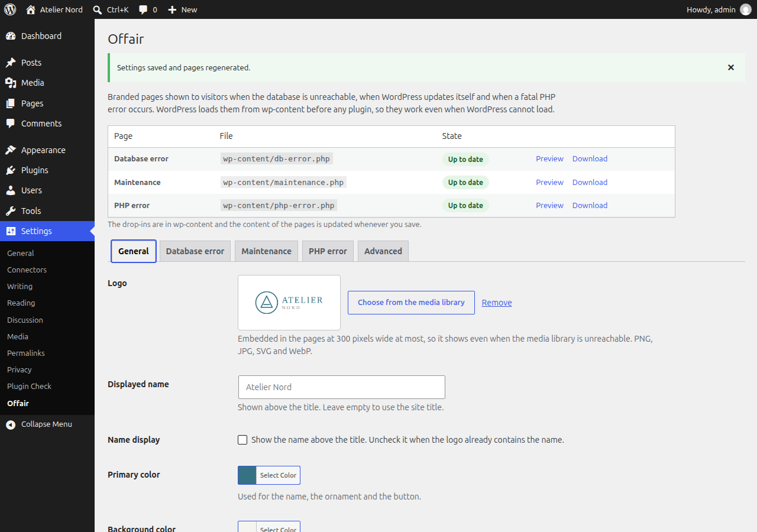Open Permalinks settings submenu
This screenshot has height=532, width=757.
pos(26,353)
